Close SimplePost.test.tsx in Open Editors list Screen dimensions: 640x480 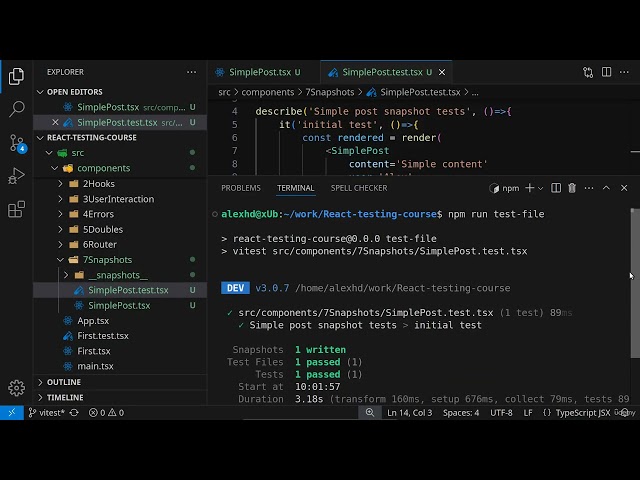click(55, 122)
